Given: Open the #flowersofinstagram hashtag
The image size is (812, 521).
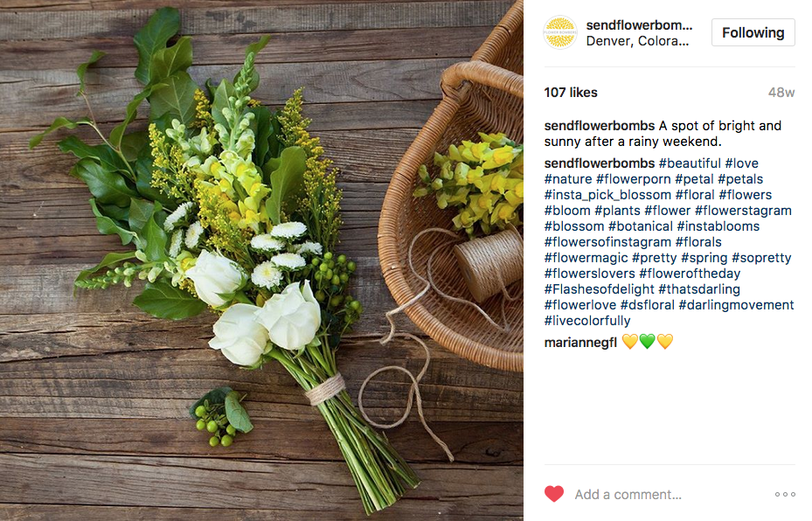Looking at the screenshot, I should (x=607, y=242).
